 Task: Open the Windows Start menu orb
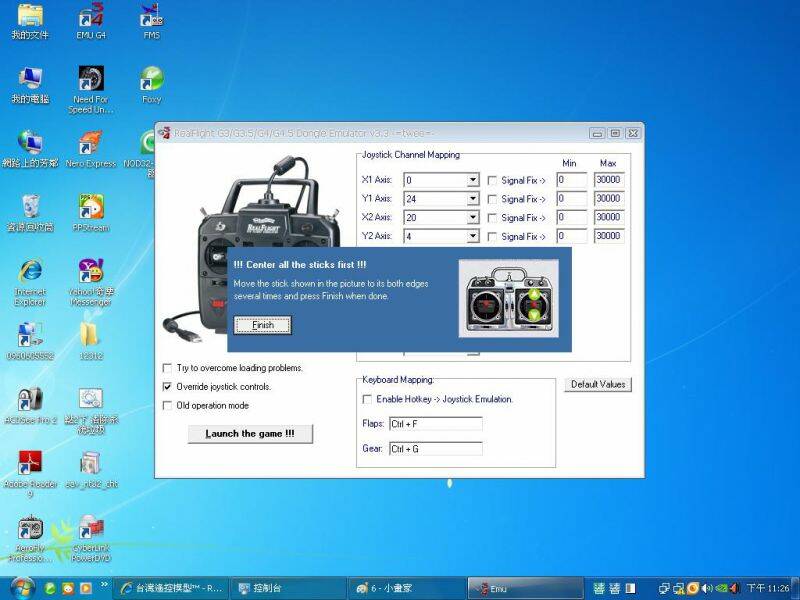(x=21, y=588)
